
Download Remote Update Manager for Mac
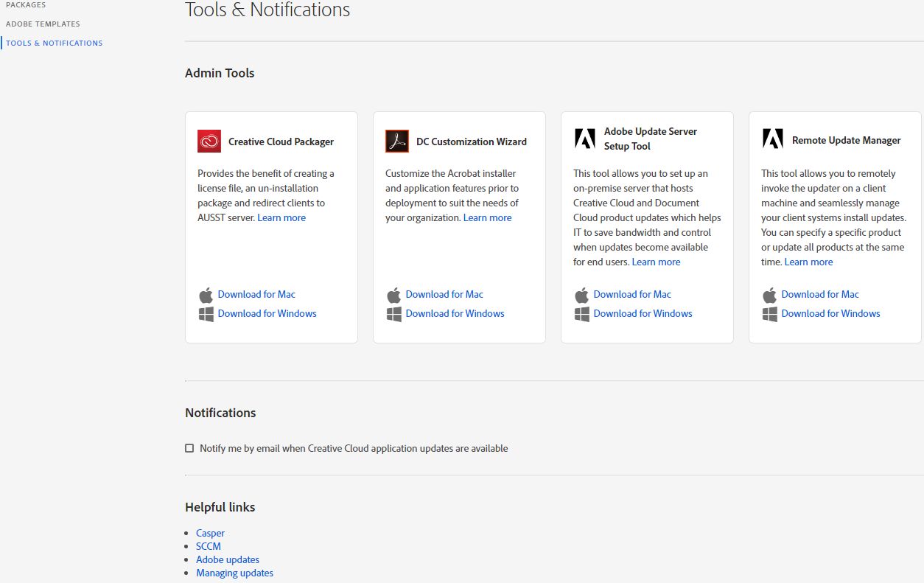tap(820, 294)
